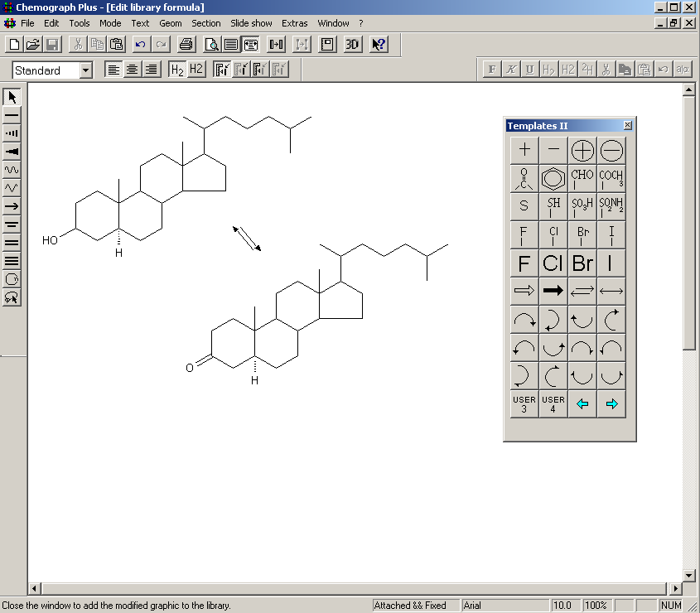Open the Window menu

tap(334, 23)
